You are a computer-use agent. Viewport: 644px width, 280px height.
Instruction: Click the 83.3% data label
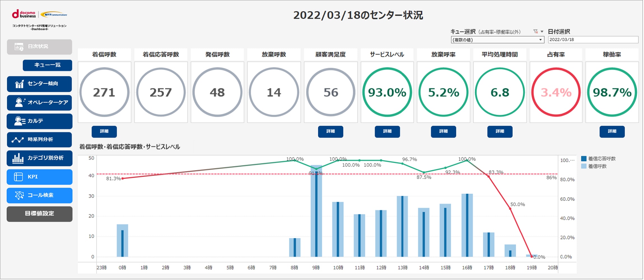[x=496, y=172]
